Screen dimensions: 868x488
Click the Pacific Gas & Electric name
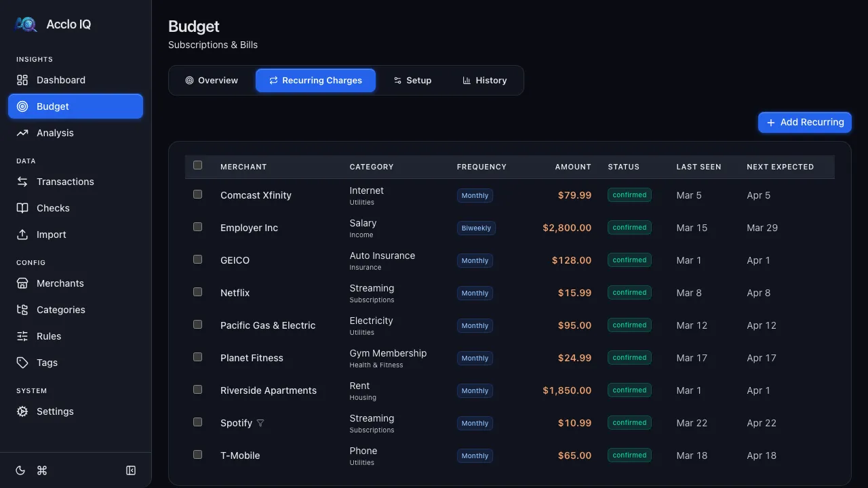coord(268,325)
